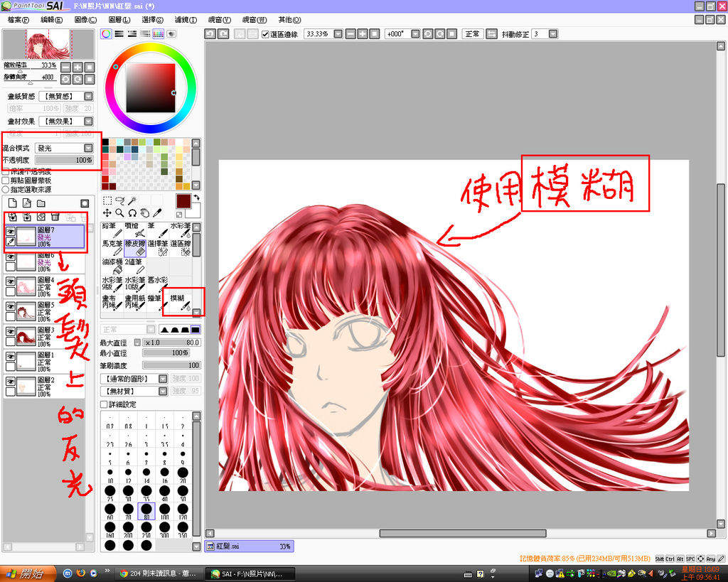Create a new normal layer
The width and height of the screenshot is (728, 582).
tap(13, 203)
